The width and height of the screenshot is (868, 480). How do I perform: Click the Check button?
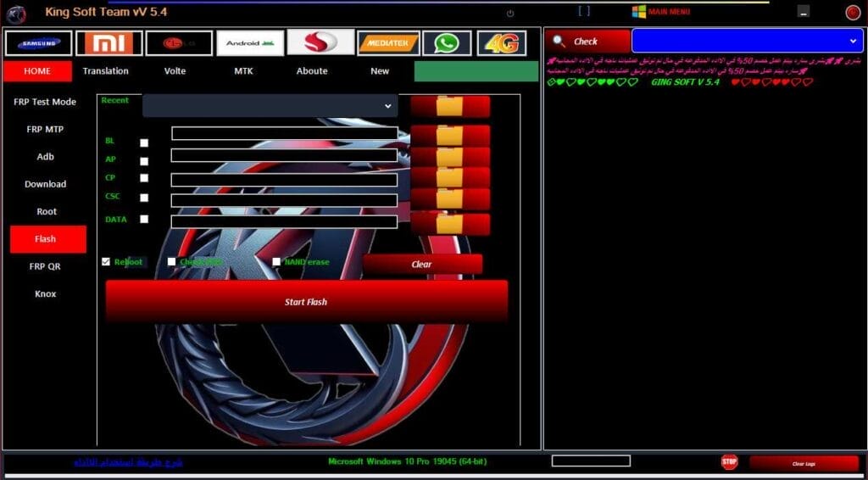point(588,41)
